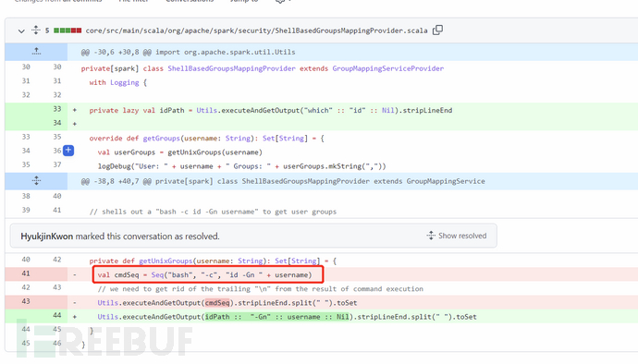Click the comment '// we need to get rid of the trailing'
This screenshot has height=364, width=638.
[261, 289]
